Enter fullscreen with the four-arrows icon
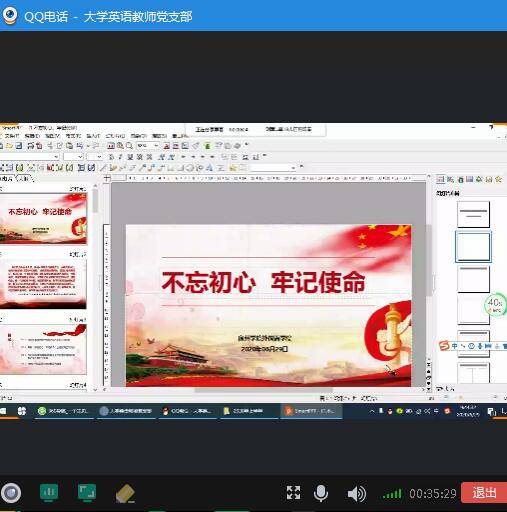 293,493
